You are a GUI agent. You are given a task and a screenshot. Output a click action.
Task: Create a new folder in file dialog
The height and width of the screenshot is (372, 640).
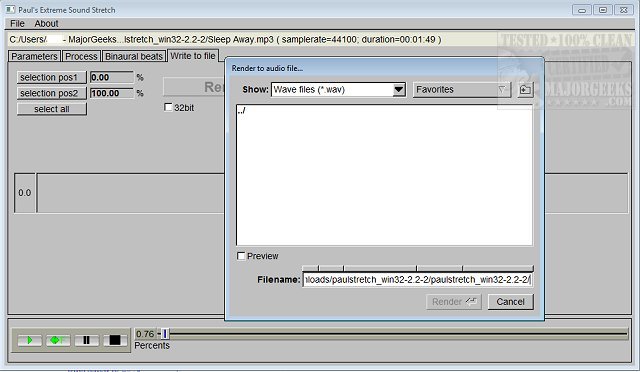[x=525, y=89]
